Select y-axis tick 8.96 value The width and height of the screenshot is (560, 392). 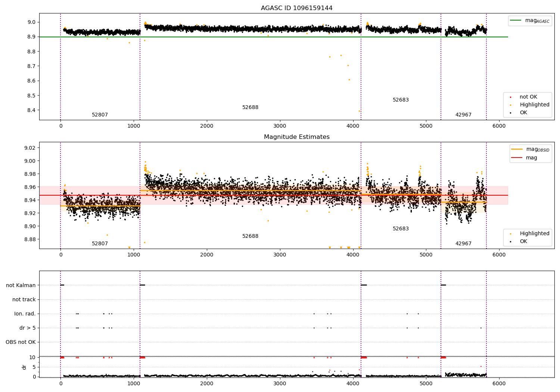31,187
